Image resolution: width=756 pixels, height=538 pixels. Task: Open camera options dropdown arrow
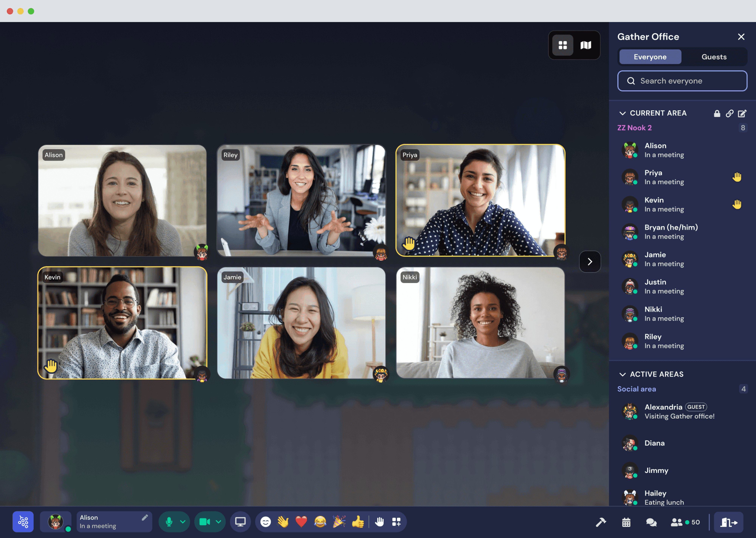218,522
